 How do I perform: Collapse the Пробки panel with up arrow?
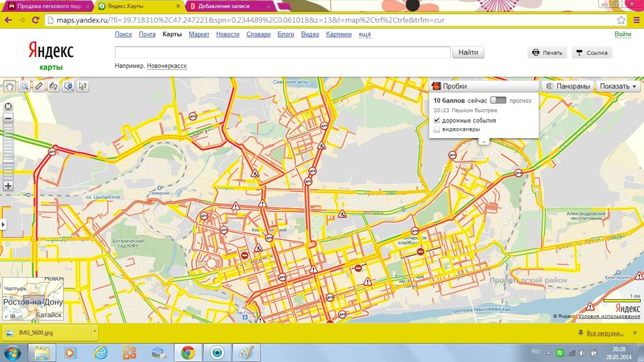pos(484,141)
